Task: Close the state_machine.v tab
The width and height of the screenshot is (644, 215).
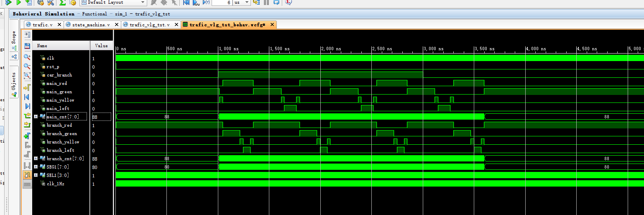Action: (116, 25)
